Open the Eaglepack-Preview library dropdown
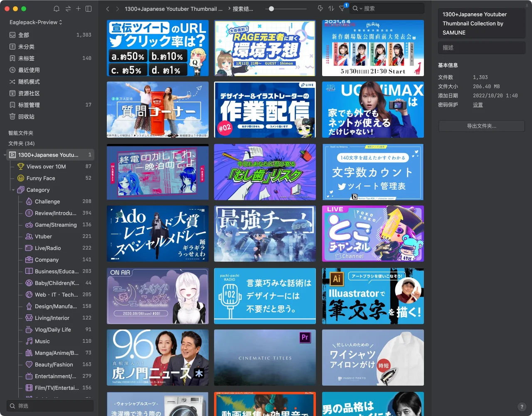Image resolution: width=532 pixels, height=416 pixels. [36, 22]
